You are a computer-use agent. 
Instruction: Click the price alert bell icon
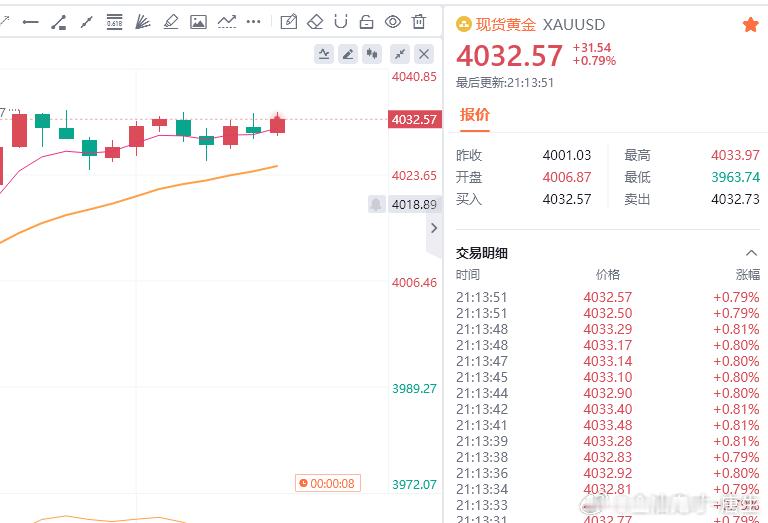tap(376, 204)
